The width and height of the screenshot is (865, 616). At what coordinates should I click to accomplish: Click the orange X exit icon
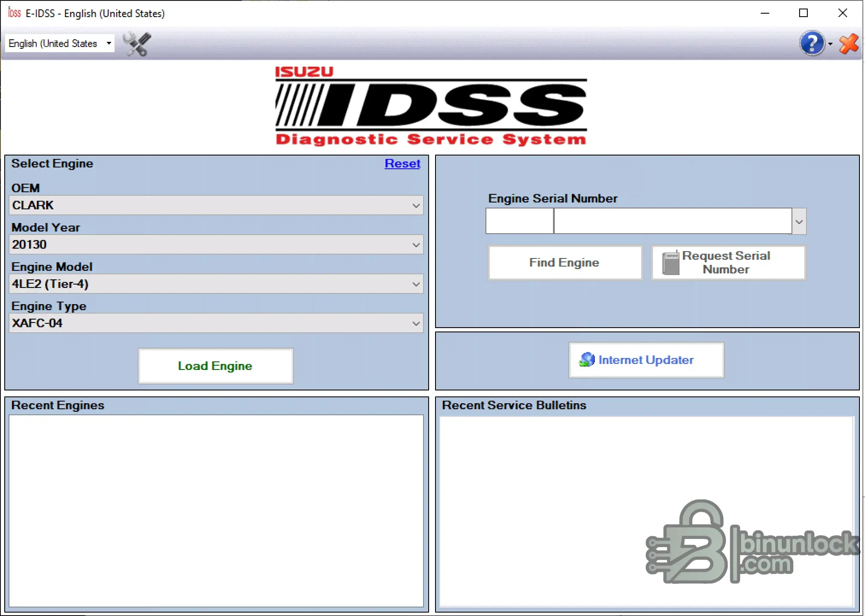click(x=848, y=44)
